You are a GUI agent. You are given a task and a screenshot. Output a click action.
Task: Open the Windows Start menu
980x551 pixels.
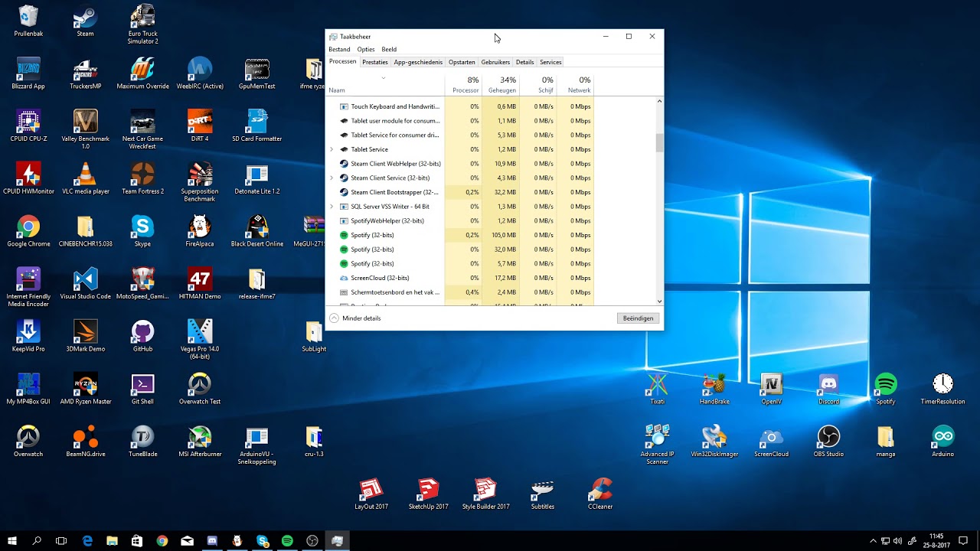12,541
